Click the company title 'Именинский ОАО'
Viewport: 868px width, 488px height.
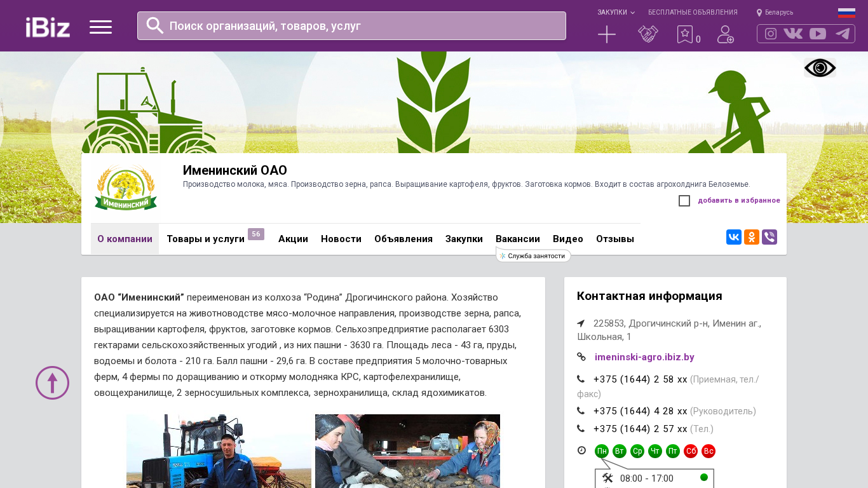coord(235,170)
